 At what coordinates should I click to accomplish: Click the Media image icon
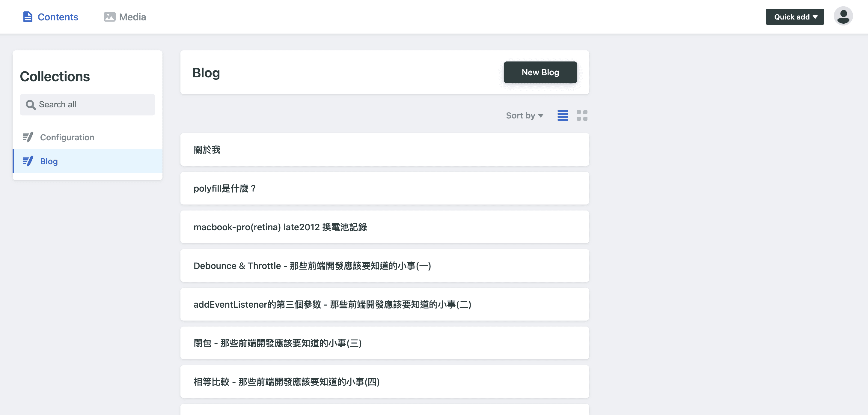pyautogui.click(x=109, y=17)
